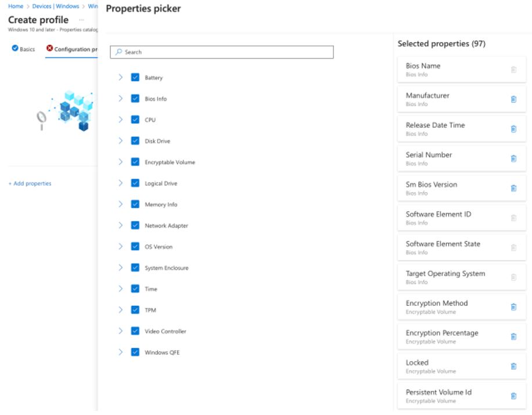532x415 pixels.
Task: Click trash icon next to Locked
Action: [513, 366]
